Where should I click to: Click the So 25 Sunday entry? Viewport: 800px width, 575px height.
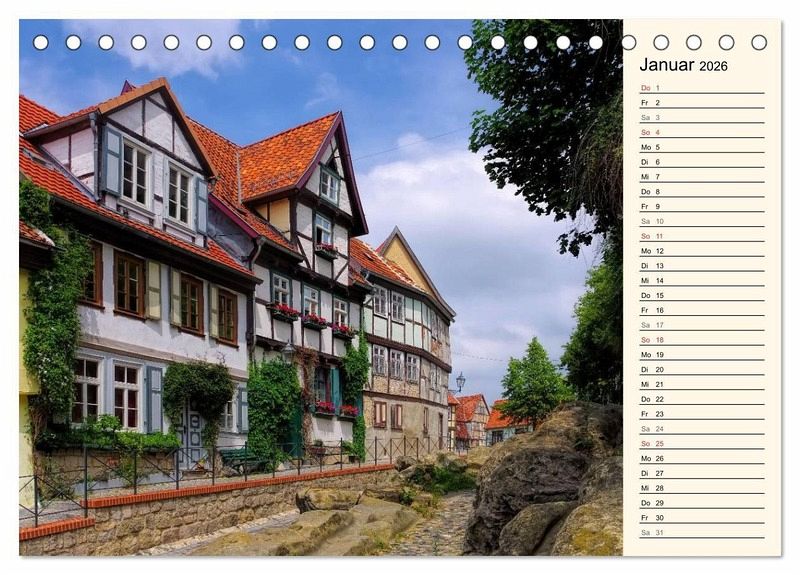point(702,443)
